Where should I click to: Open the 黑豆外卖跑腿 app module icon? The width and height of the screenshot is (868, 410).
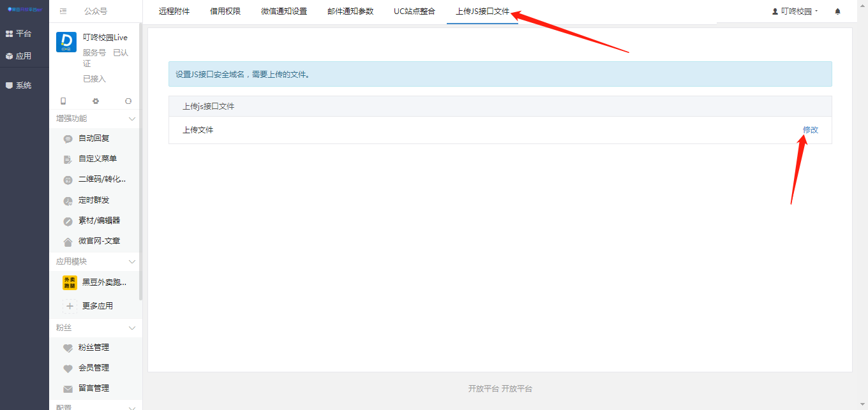click(70, 282)
